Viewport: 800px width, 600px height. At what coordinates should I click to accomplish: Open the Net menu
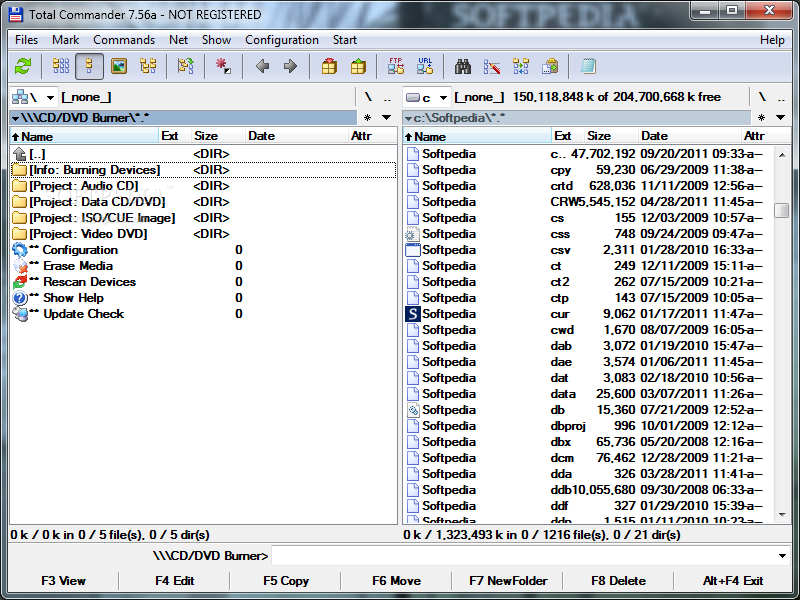179,40
